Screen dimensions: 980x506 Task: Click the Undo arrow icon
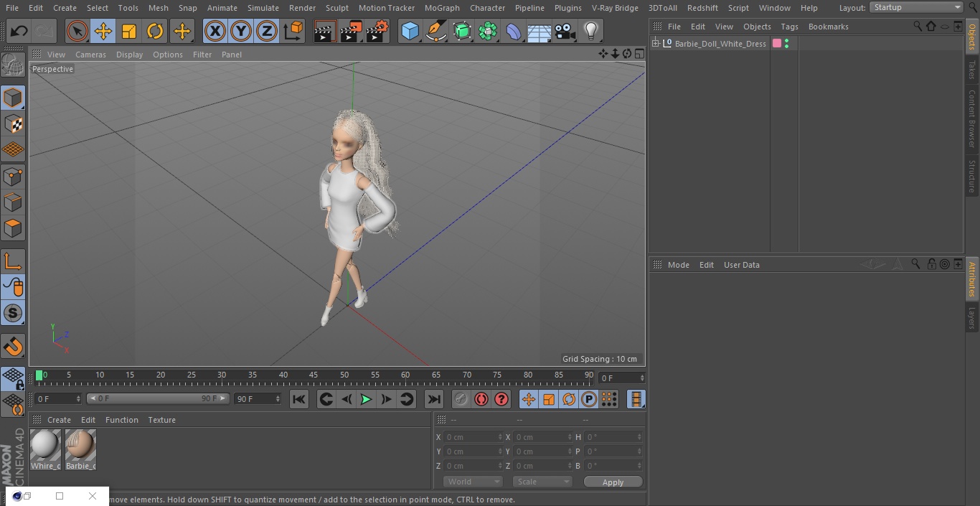tap(19, 31)
